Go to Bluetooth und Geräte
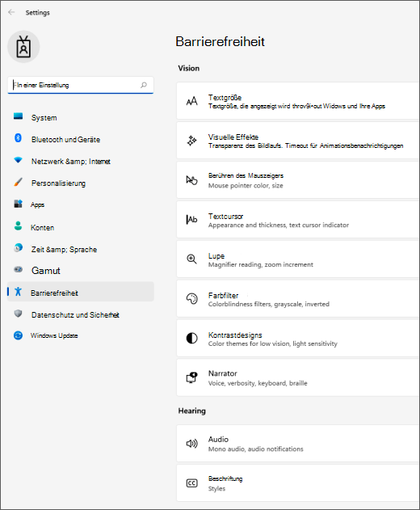The width and height of the screenshot is (420, 510). (x=81, y=139)
